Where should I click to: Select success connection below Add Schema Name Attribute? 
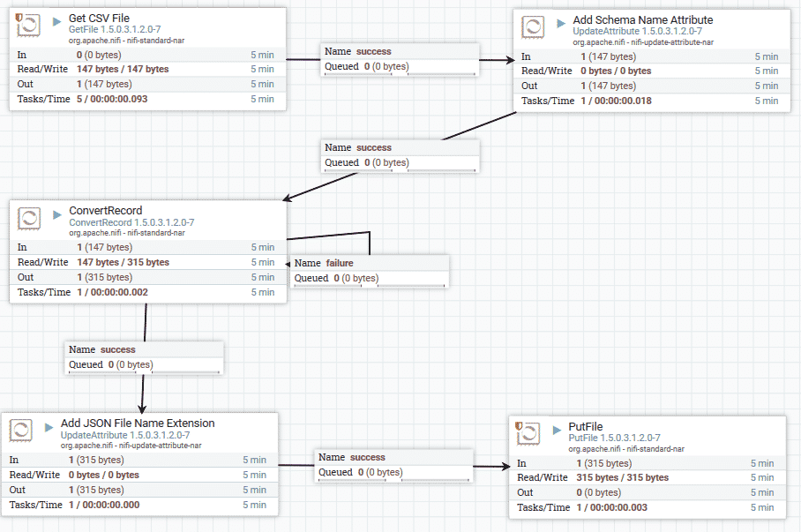click(x=401, y=154)
